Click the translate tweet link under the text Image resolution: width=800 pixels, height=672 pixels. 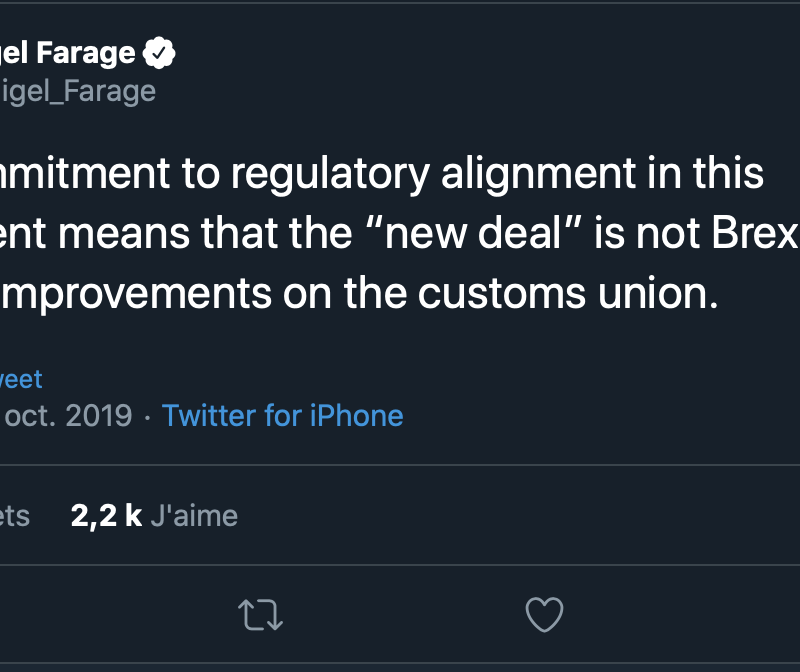[21, 379]
